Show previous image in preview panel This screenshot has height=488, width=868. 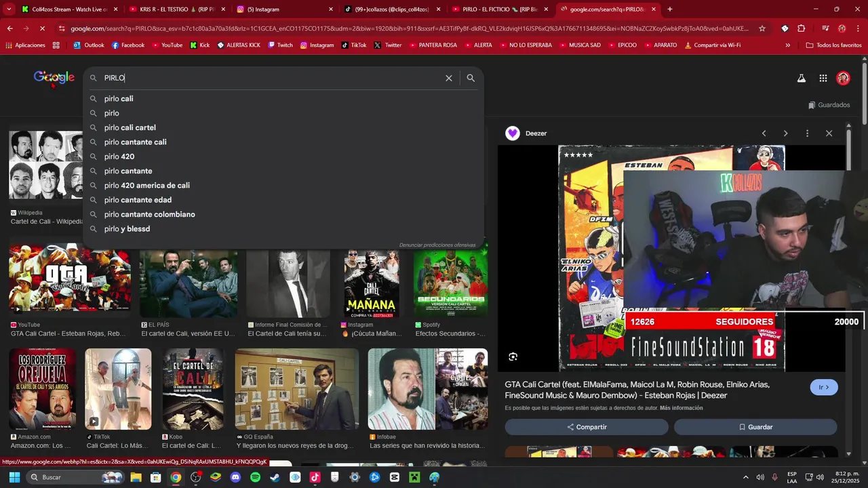tap(764, 134)
